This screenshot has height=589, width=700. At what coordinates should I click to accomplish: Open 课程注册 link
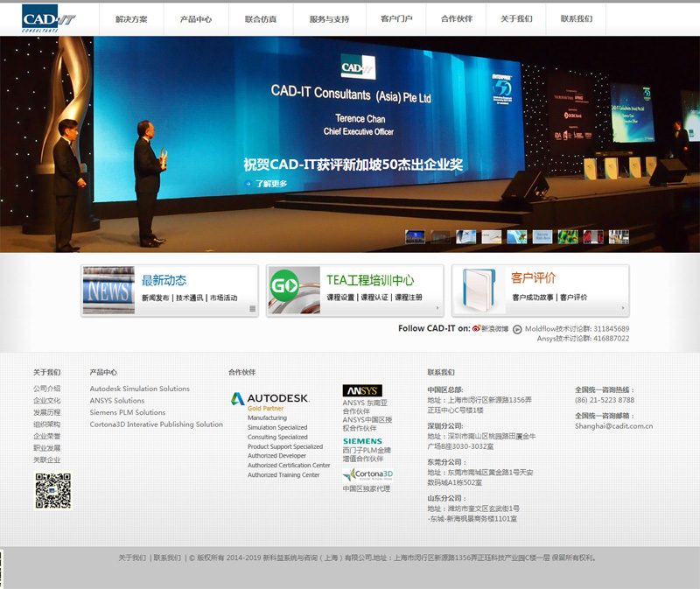coord(408,298)
